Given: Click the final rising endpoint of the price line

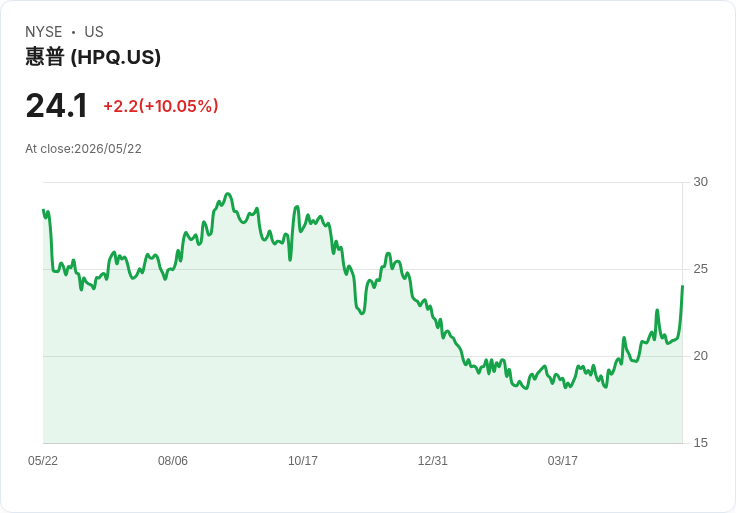Looking at the screenshot, I should [x=682, y=286].
